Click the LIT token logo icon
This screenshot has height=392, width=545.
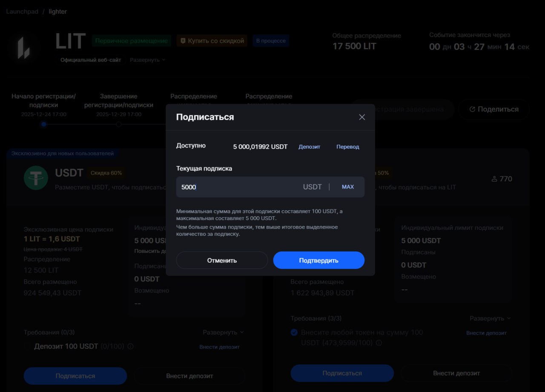pos(24,47)
